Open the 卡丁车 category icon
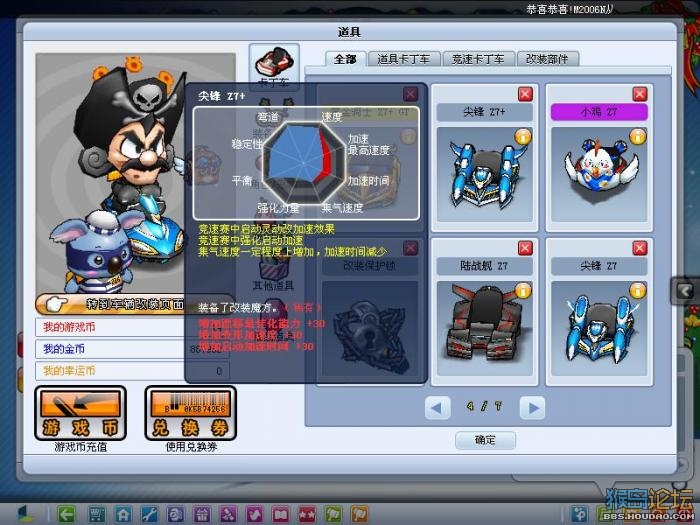 [x=274, y=66]
